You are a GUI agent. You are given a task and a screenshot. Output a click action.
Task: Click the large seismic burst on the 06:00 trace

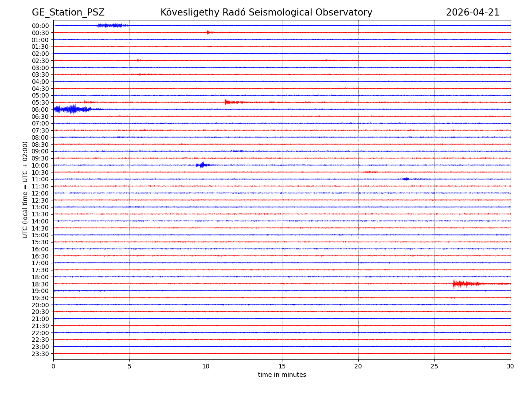[71, 109]
